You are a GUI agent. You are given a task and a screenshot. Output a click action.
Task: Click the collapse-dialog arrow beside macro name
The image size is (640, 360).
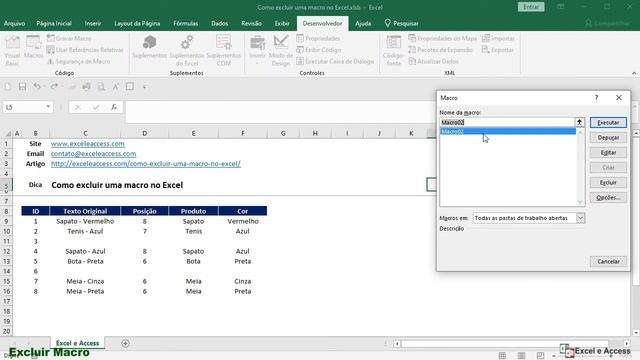tap(579, 122)
